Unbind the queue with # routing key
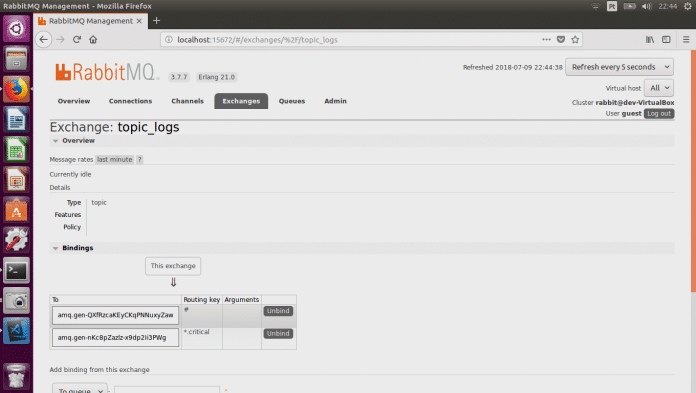696x393 pixels. 278,311
